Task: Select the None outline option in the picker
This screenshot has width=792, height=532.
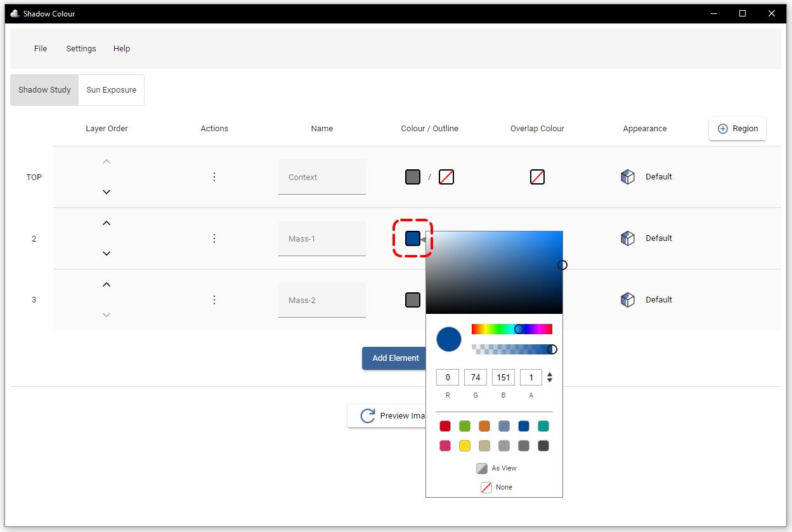Action: [x=486, y=487]
